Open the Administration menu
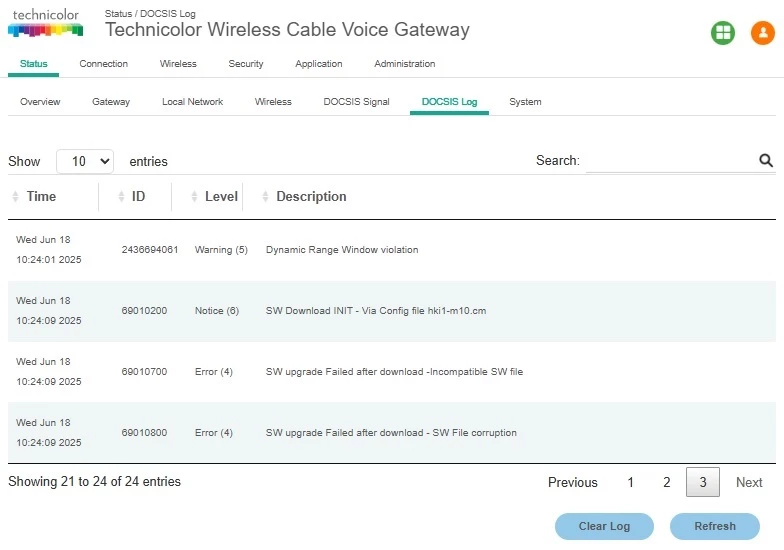Image resolution: width=784 pixels, height=550 pixels. [x=404, y=64]
